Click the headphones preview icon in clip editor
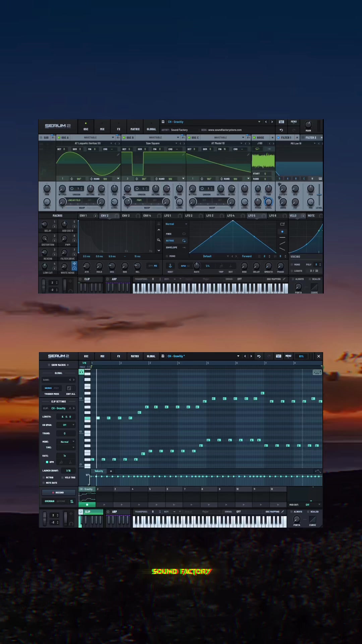Viewport: 362px width, 644px height. pos(81,372)
